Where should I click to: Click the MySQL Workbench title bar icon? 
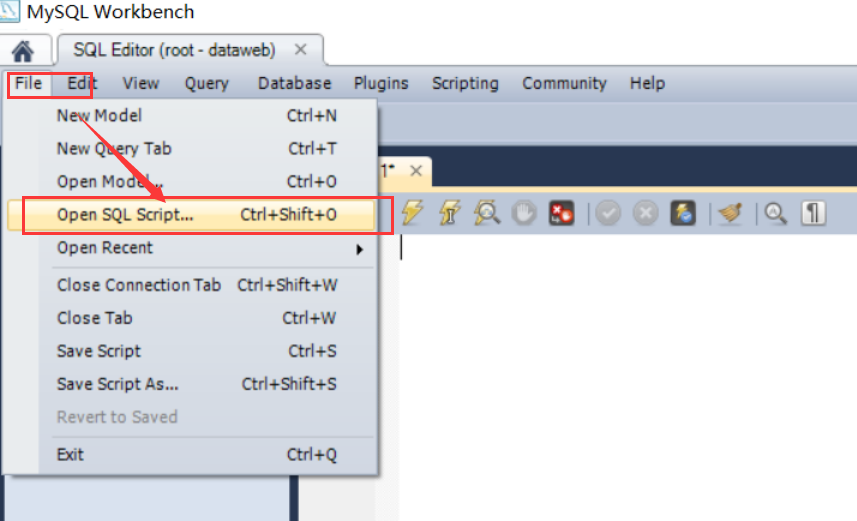(10, 11)
